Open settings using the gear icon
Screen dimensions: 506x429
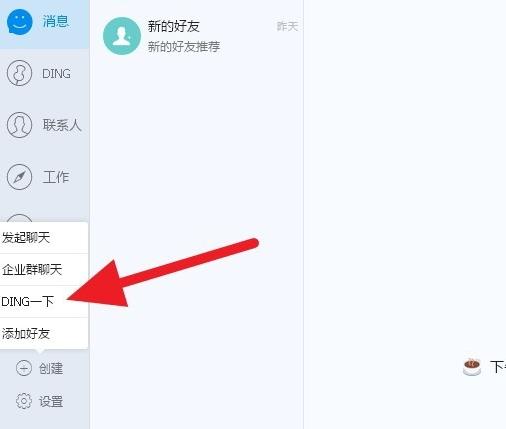tap(24, 401)
